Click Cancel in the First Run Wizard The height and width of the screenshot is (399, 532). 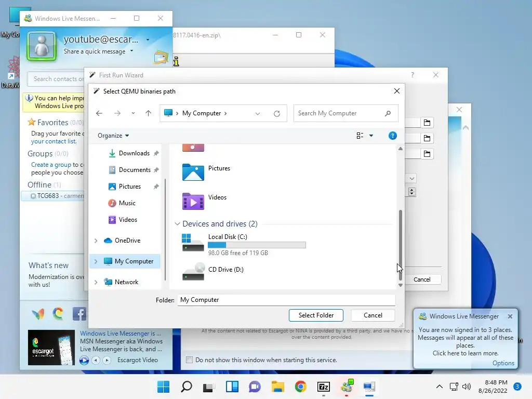[422, 280]
